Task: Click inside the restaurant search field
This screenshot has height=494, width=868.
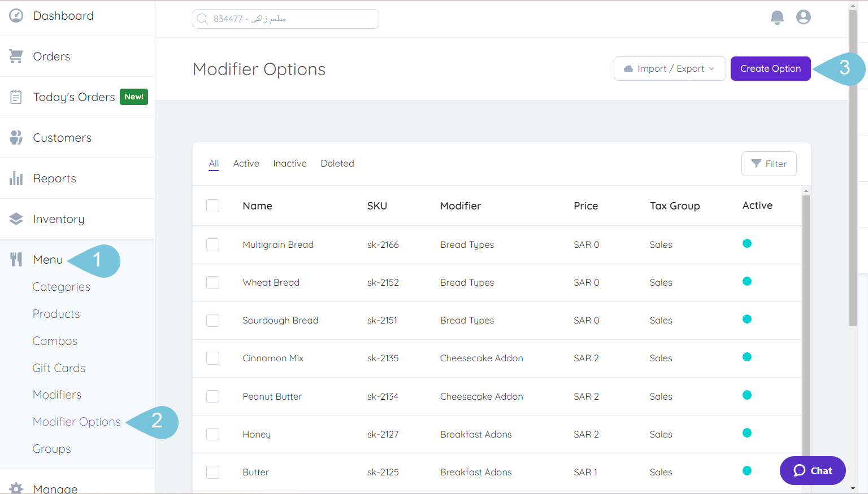Action: pos(285,19)
